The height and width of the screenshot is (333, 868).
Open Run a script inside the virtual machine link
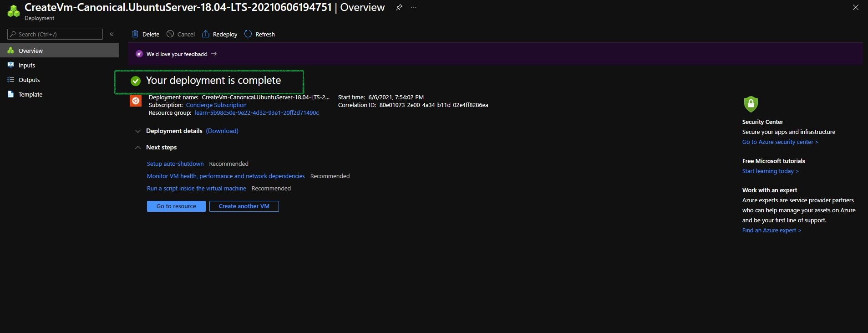[x=197, y=188]
